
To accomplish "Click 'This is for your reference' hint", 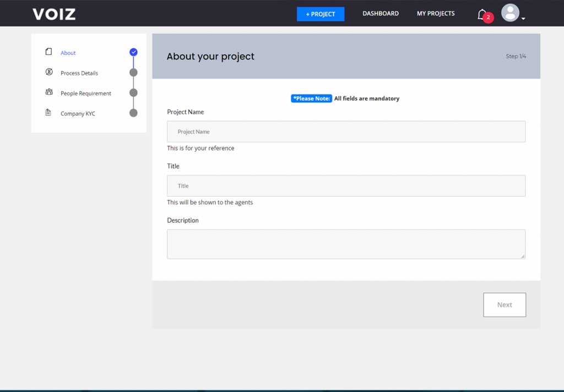I will [x=200, y=148].
